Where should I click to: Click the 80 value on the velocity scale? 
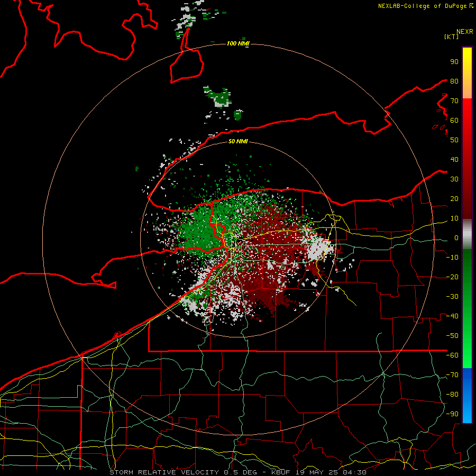click(x=454, y=81)
